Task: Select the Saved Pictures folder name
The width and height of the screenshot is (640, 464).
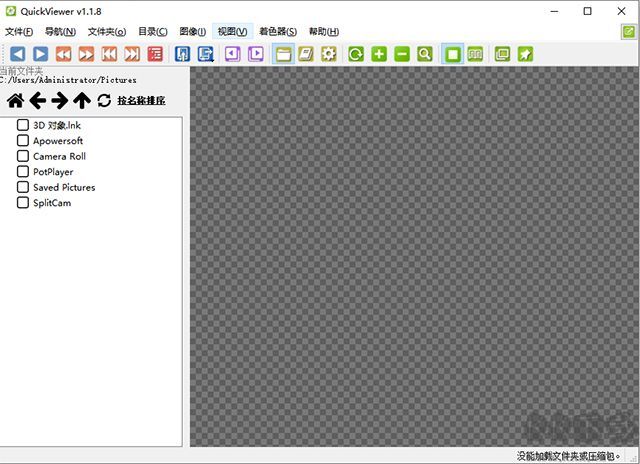Action: 64,187
